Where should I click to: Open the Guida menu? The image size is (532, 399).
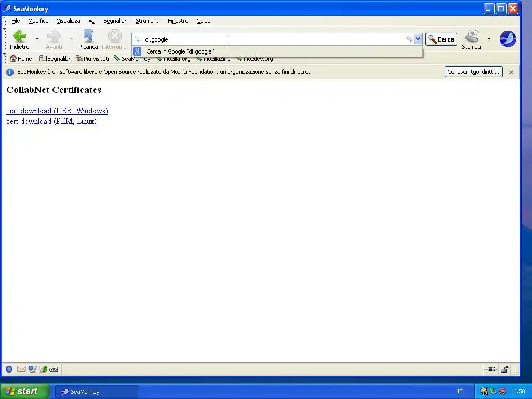204,21
